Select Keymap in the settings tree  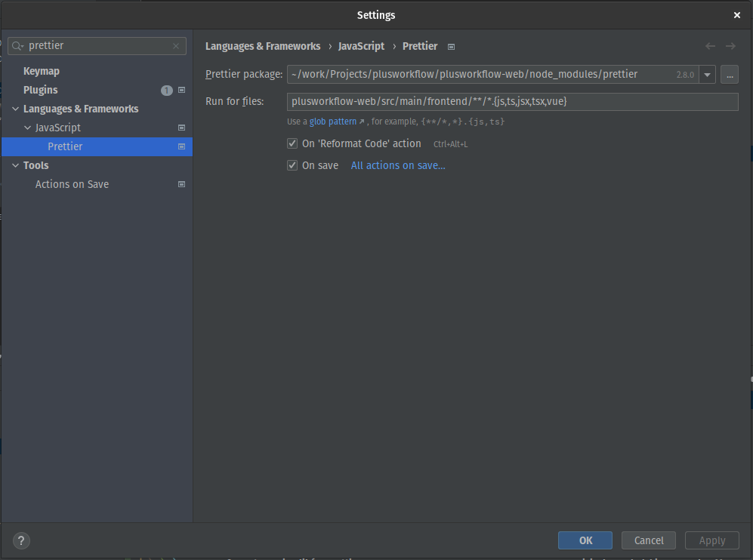(42, 71)
